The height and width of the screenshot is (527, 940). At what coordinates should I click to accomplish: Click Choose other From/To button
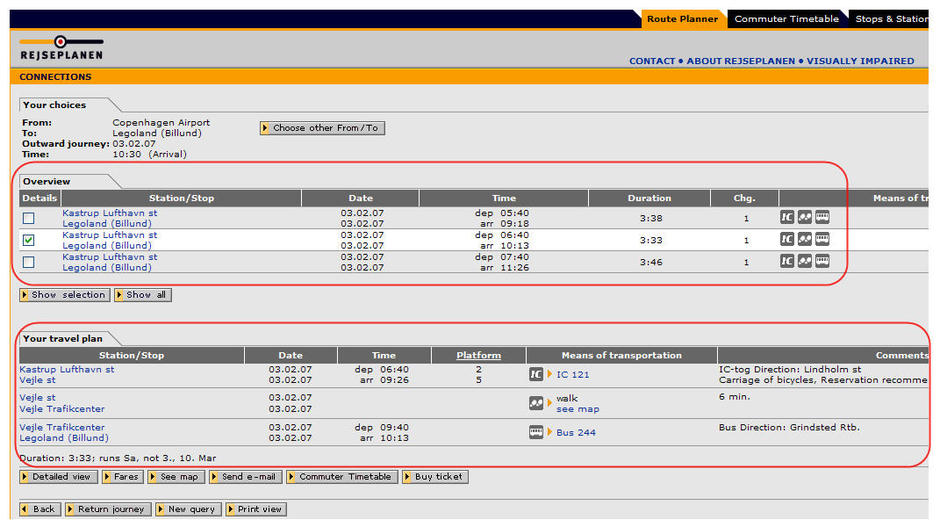323,128
